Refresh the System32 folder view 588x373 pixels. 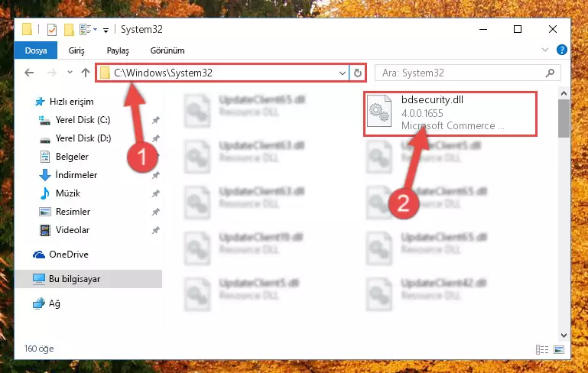[358, 73]
